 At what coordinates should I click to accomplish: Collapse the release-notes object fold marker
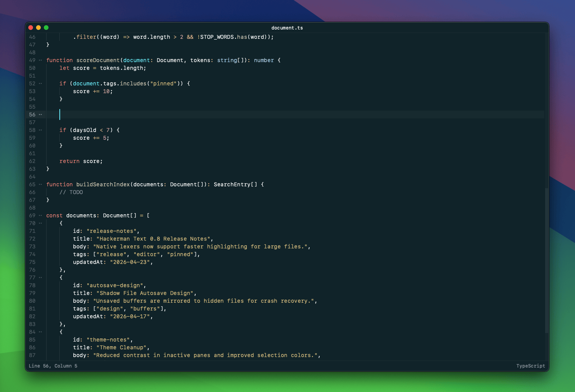tap(40, 223)
